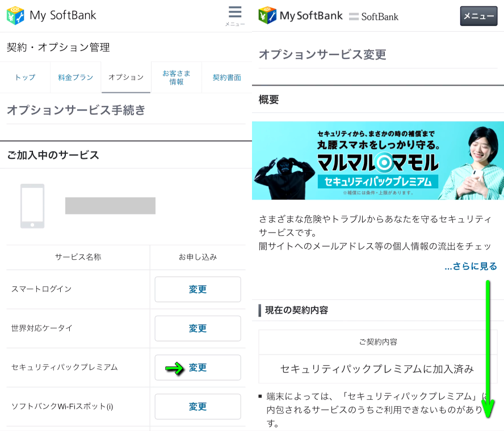
Task: Select the オプション tab
Action: point(126,77)
